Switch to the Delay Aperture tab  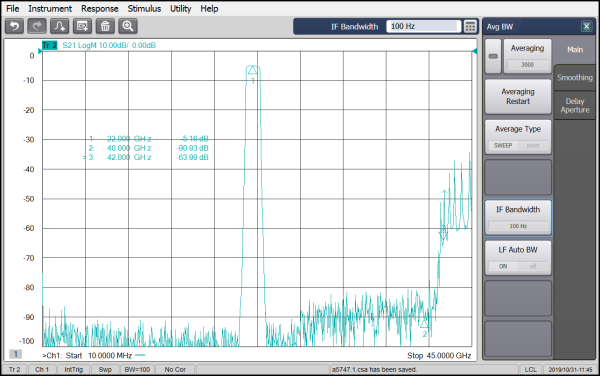[575, 106]
